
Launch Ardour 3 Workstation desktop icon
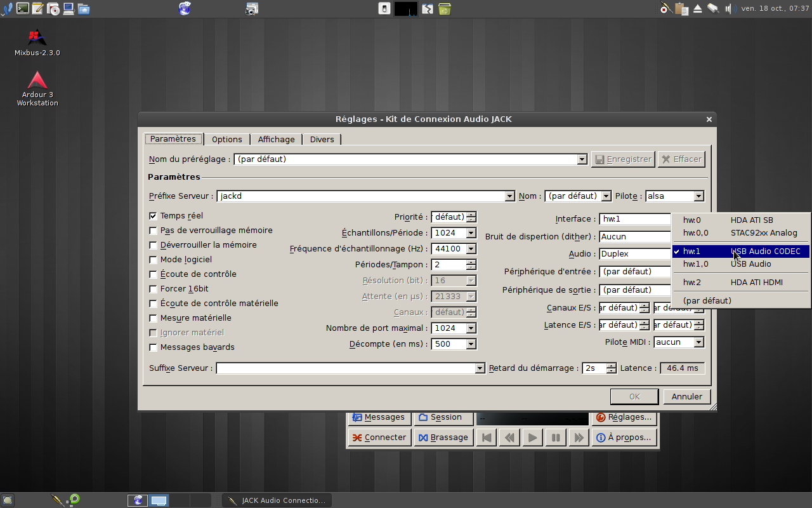point(37,81)
